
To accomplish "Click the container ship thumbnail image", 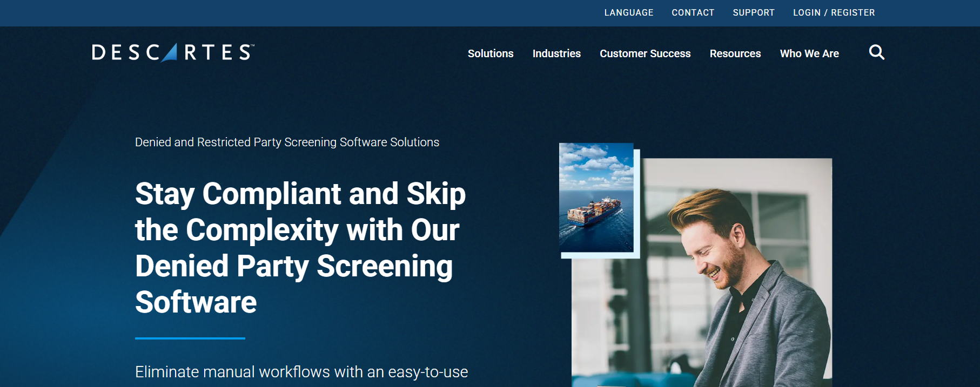I will tap(596, 198).
